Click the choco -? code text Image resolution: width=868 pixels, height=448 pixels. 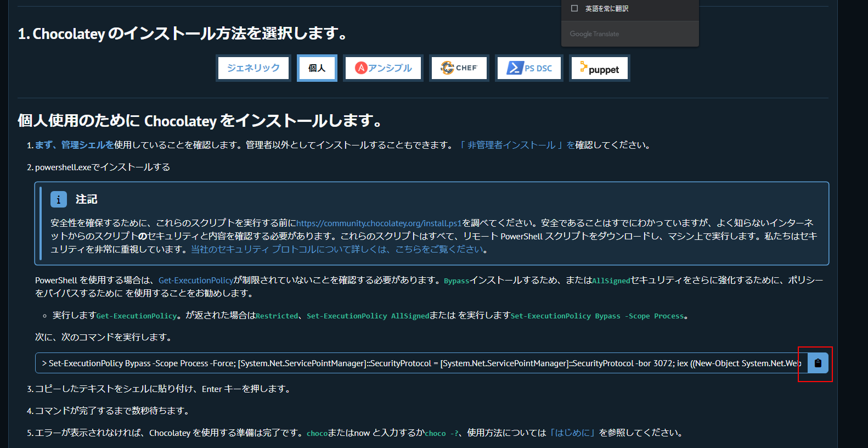click(442, 434)
